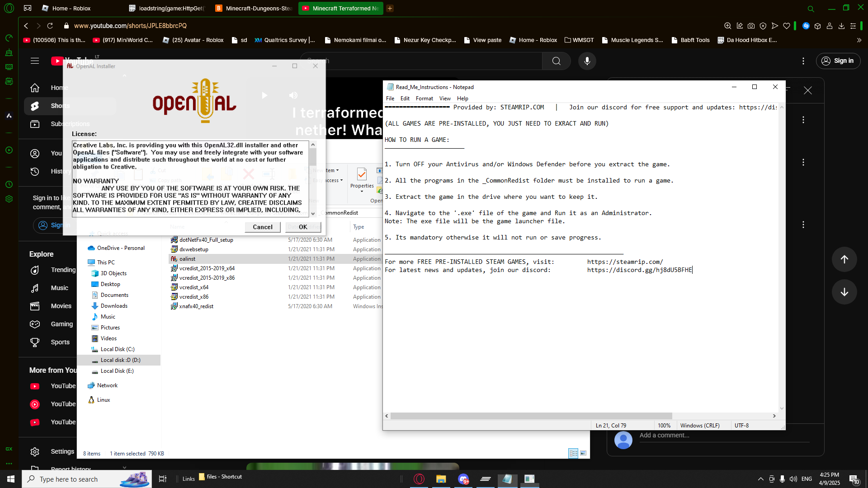Select Downloads in Explorer navigation pane

[x=114, y=306]
